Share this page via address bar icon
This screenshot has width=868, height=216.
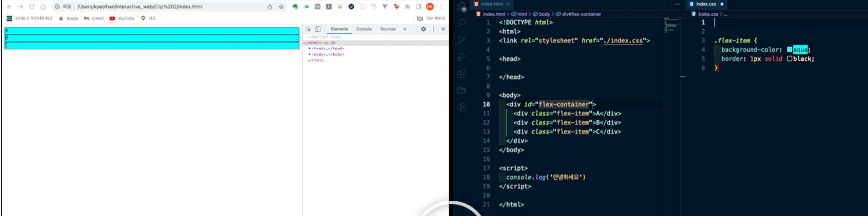click(270, 7)
